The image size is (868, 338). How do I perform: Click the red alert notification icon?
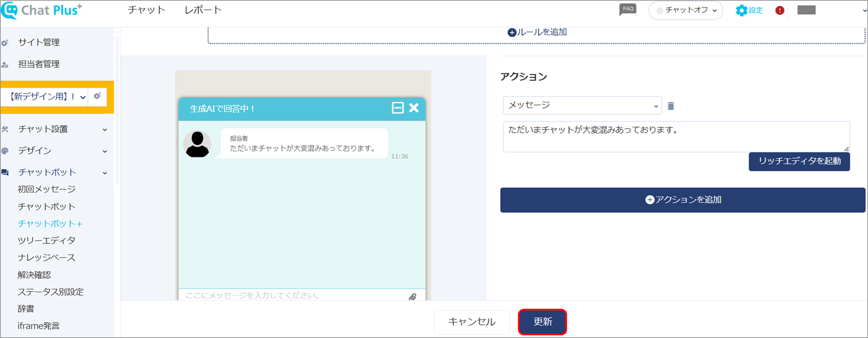click(x=780, y=10)
